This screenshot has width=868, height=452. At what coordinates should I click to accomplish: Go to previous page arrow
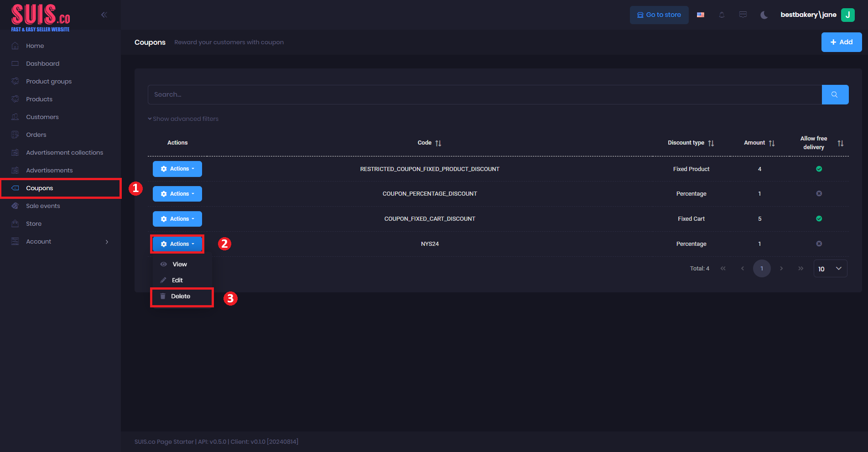(743, 268)
